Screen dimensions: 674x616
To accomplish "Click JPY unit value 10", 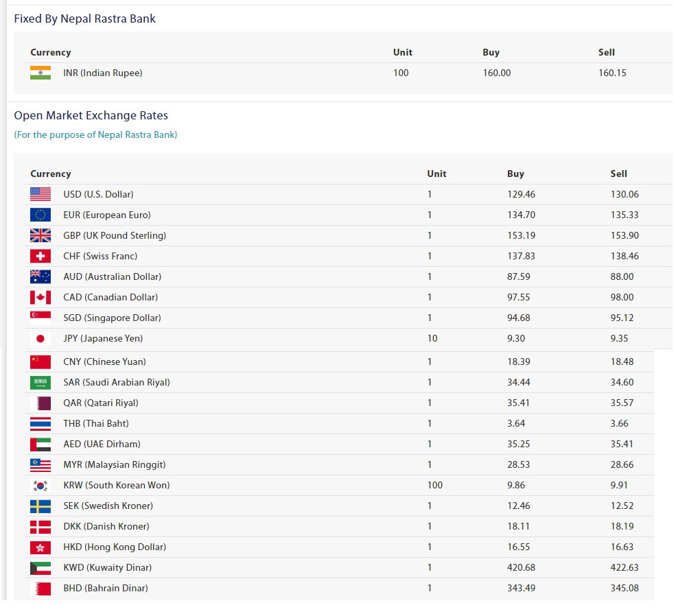I will pos(432,339).
